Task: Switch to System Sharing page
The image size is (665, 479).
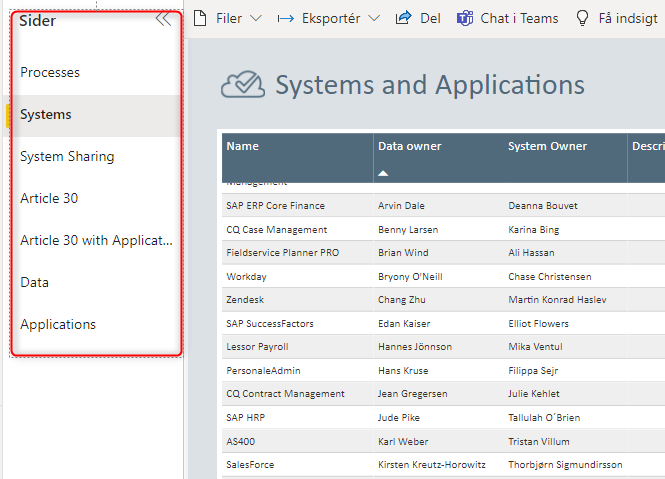Action: (x=67, y=157)
